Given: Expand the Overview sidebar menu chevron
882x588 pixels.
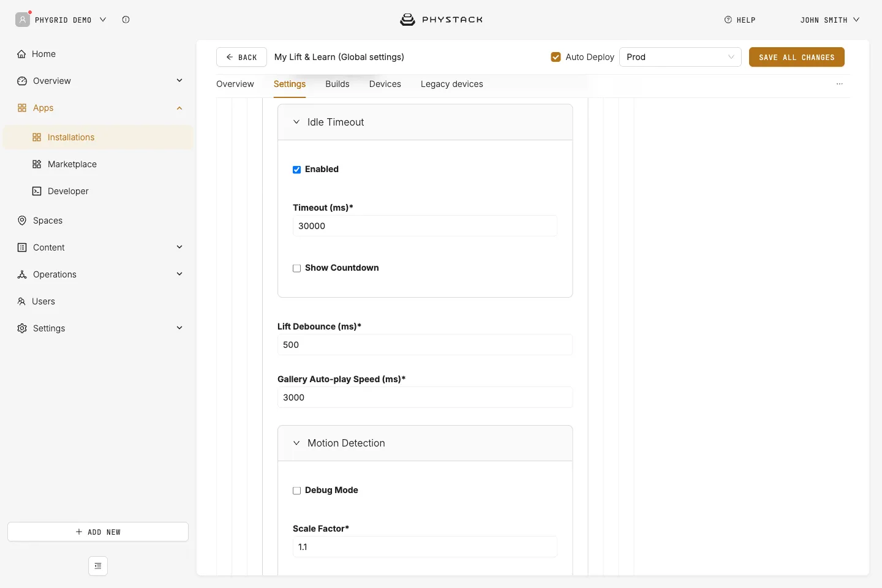Looking at the screenshot, I should [x=179, y=80].
